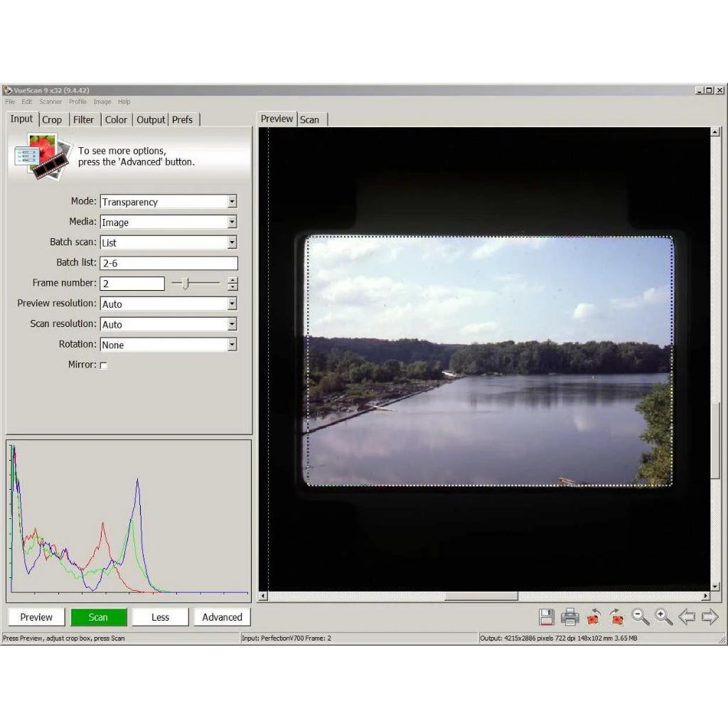Click the Frame number slider handle
Screen dimensions: 728x728
186,283
